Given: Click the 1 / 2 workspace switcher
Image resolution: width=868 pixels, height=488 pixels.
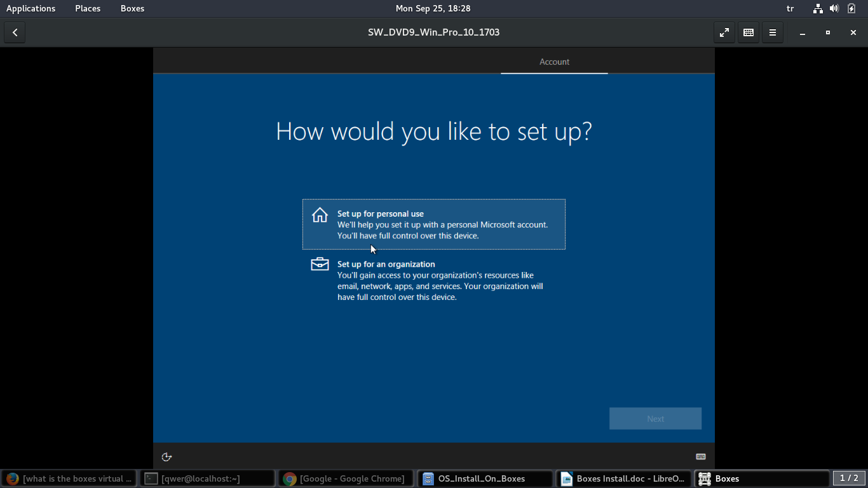Looking at the screenshot, I should (849, 478).
